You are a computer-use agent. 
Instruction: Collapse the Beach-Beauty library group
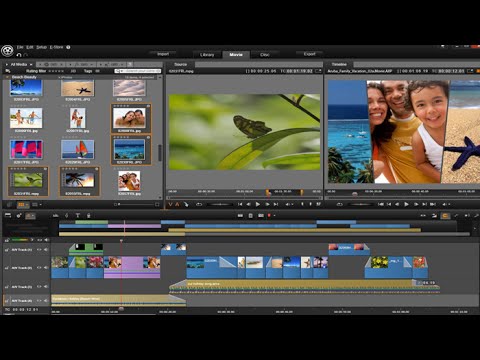click(7, 77)
